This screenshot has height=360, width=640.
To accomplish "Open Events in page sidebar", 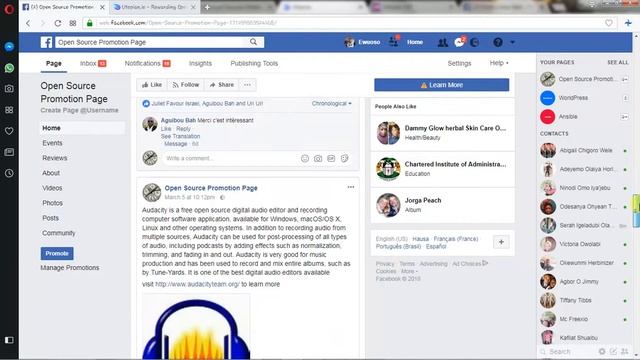I will [52, 143].
